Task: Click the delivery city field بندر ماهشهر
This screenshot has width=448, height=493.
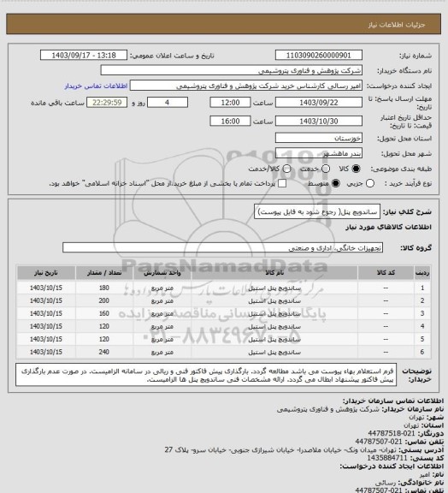Action: 319,153
